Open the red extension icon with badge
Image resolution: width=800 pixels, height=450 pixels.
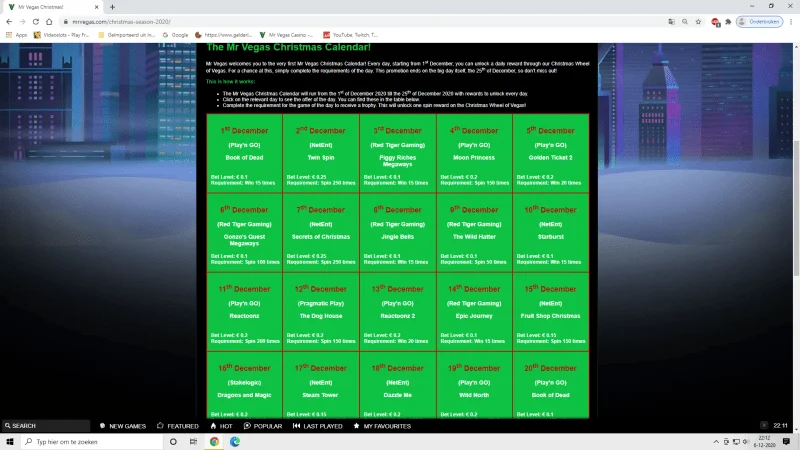[x=715, y=22]
